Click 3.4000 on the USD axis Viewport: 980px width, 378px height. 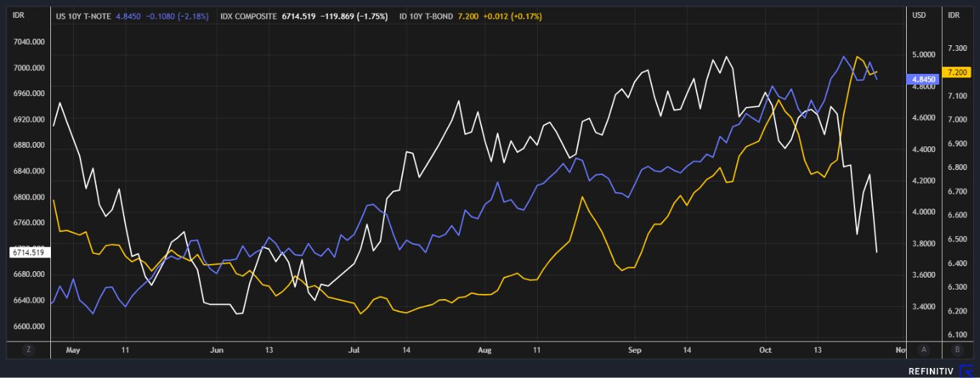coord(923,307)
